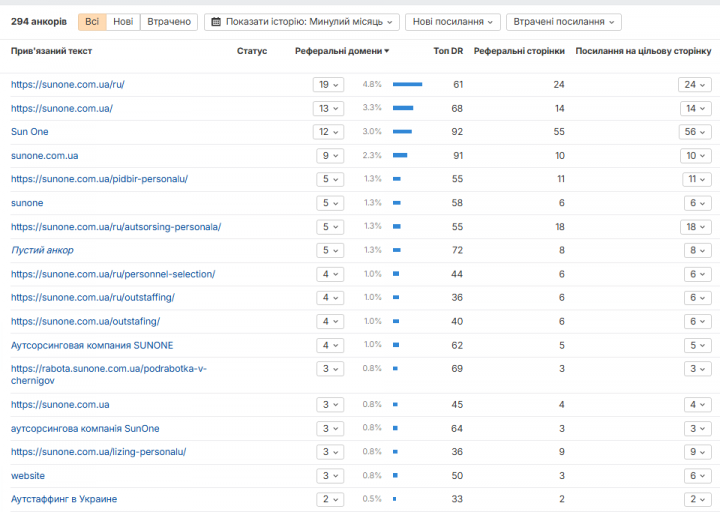Expand target links 56 dropdown
The width and height of the screenshot is (720, 512).
[695, 132]
